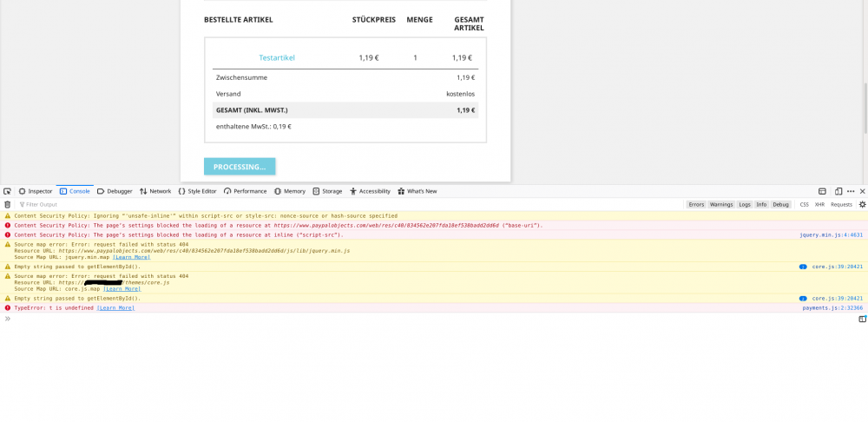
Task: Click error icon of TypeError message
Action: [7, 307]
